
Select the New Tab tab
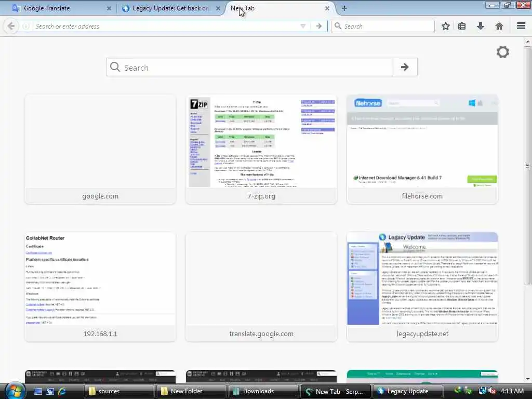point(278,8)
